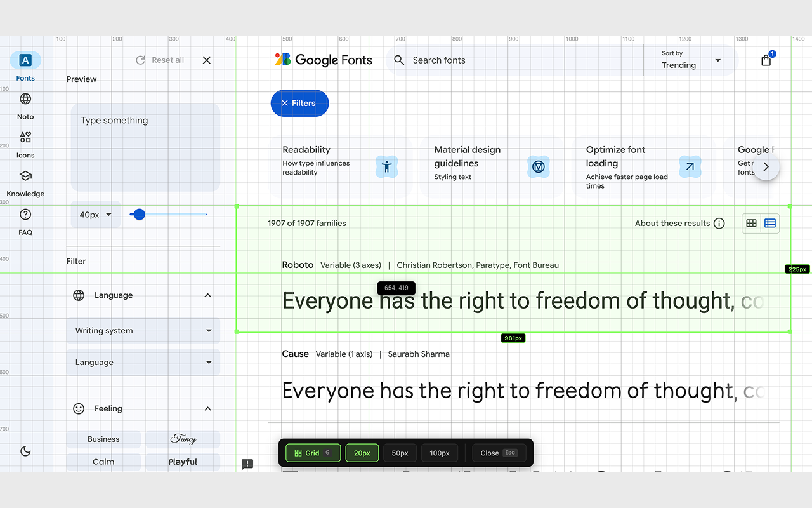Viewport: 812px width, 508px height.
Task: Open the Cause font family
Action: pos(296,354)
